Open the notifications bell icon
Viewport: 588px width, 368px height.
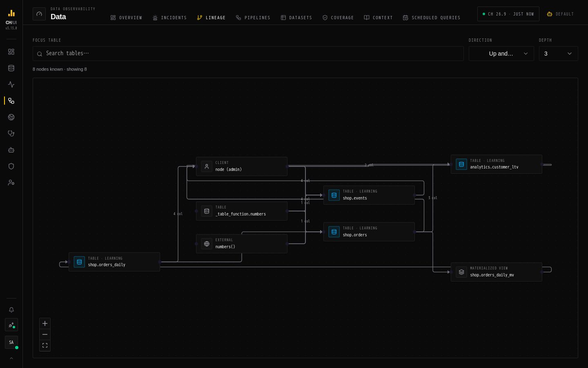click(x=11, y=310)
